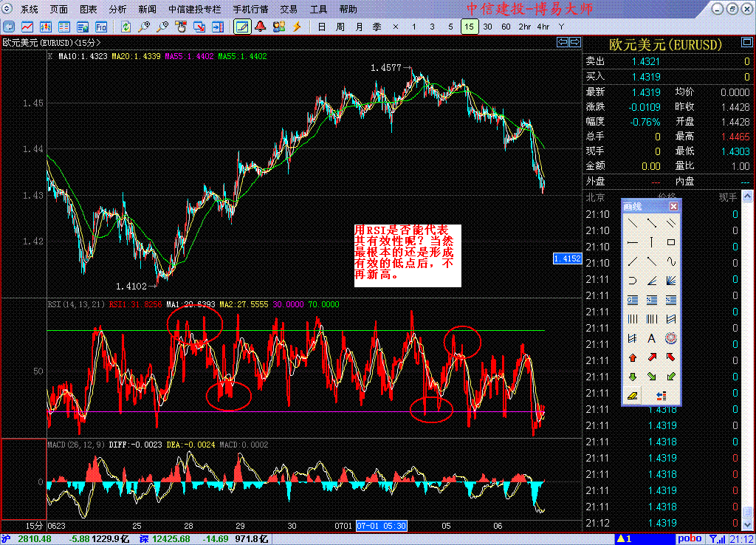
Task: Click the chart right arrow navigation button
Action: tap(574, 42)
